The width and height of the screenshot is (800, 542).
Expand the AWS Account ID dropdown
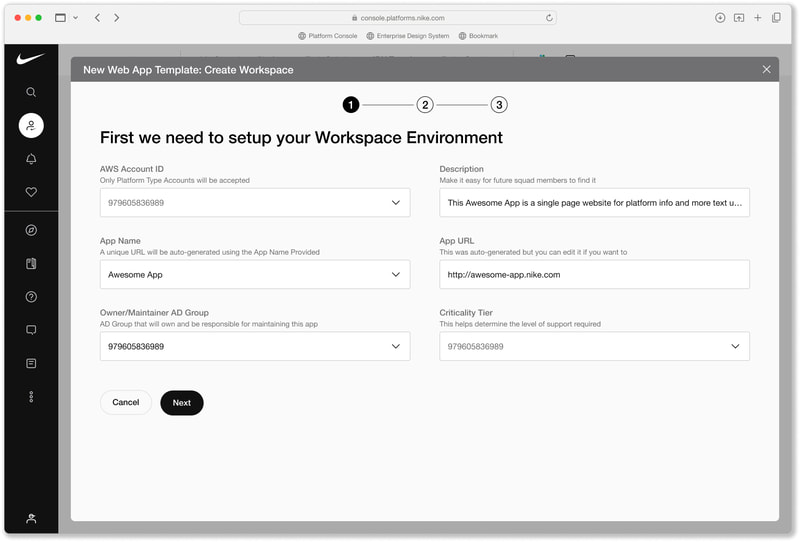[x=255, y=203]
